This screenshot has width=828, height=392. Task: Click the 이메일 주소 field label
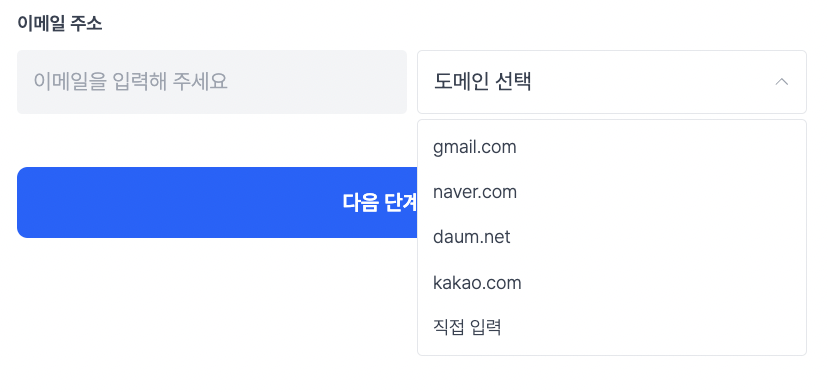[60, 23]
